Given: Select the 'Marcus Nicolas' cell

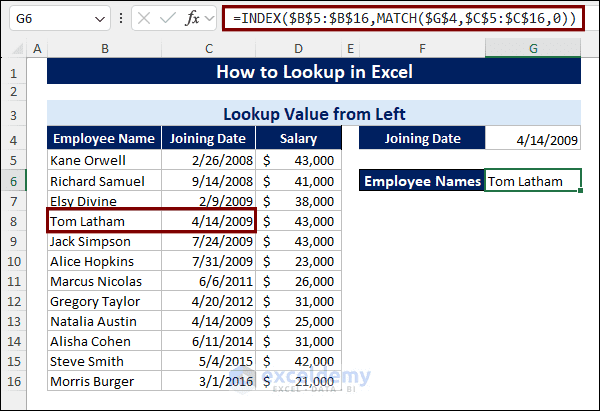Looking at the screenshot, I should (104, 281).
